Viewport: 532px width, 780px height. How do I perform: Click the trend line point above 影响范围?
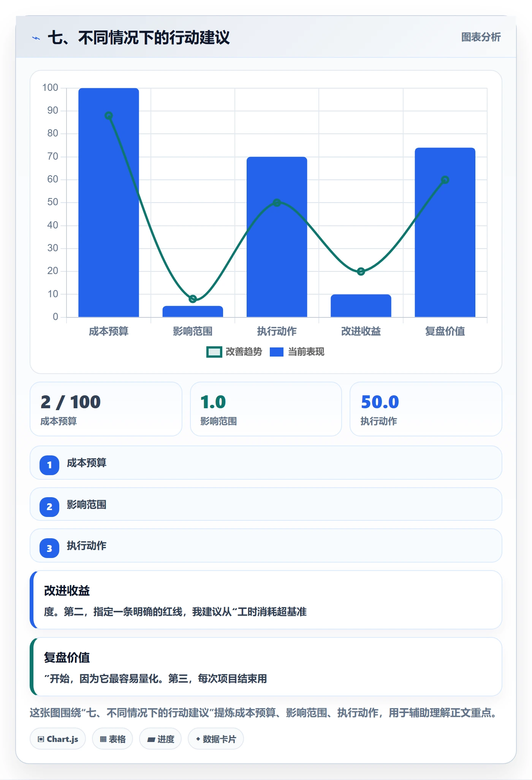[193, 299]
